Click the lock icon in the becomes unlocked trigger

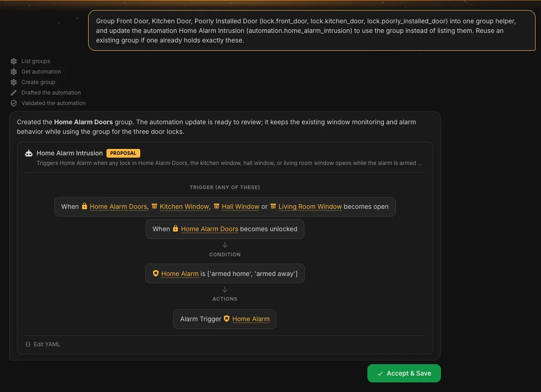[175, 228]
